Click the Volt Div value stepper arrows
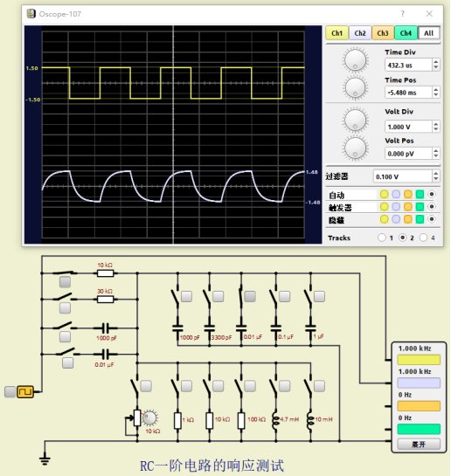The height and width of the screenshot is (476, 451). click(436, 127)
